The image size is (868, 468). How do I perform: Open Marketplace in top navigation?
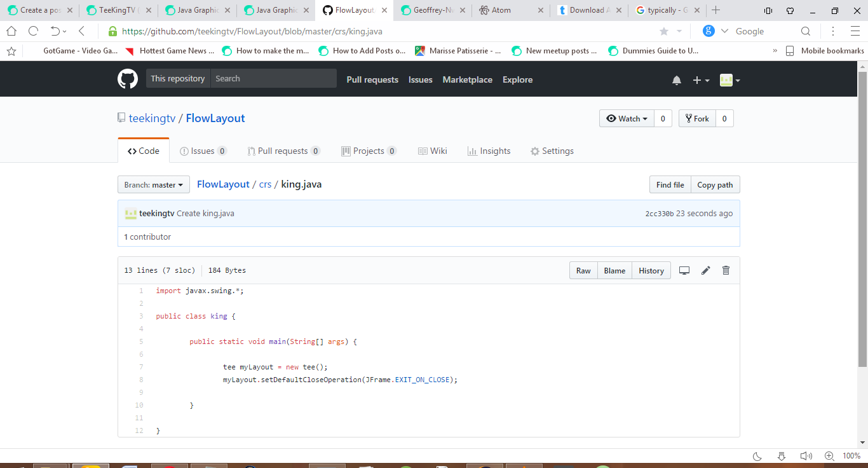coord(468,79)
